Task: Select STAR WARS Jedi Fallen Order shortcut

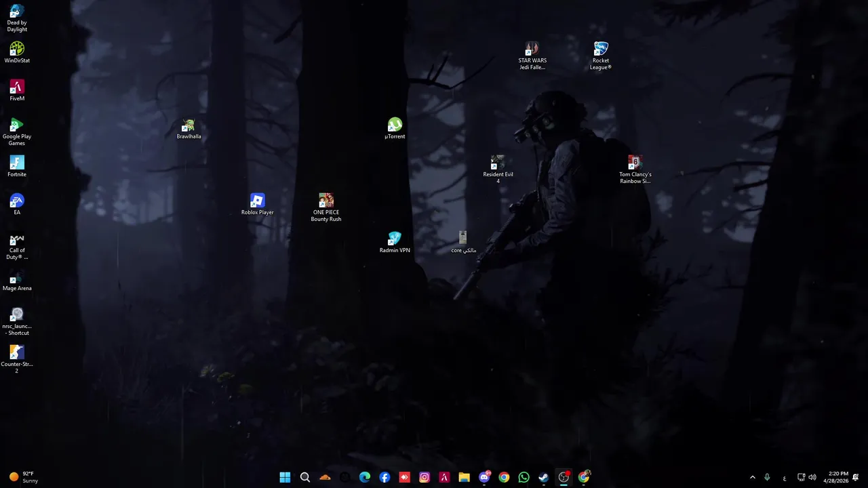Action: pos(532,56)
